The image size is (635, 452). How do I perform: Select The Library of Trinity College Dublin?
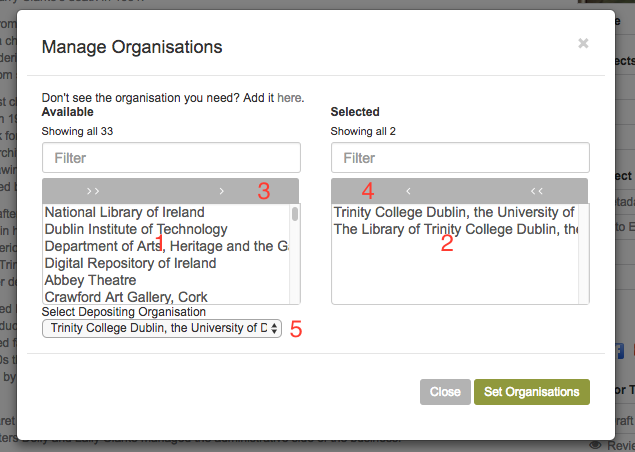(455, 229)
